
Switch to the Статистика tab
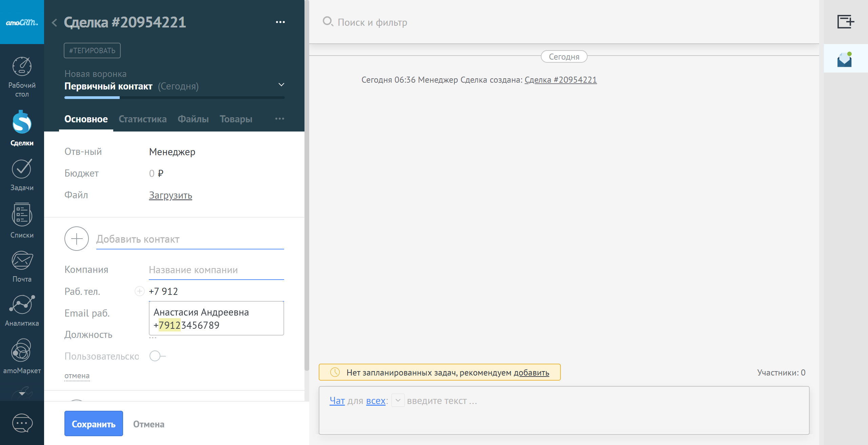tap(142, 119)
